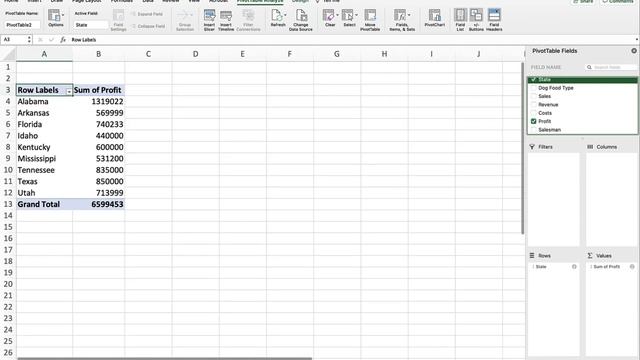The height and width of the screenshot is (360, 640).
Task: Click the vertical scrollbar of the sheet
Action: pos(522,148)
